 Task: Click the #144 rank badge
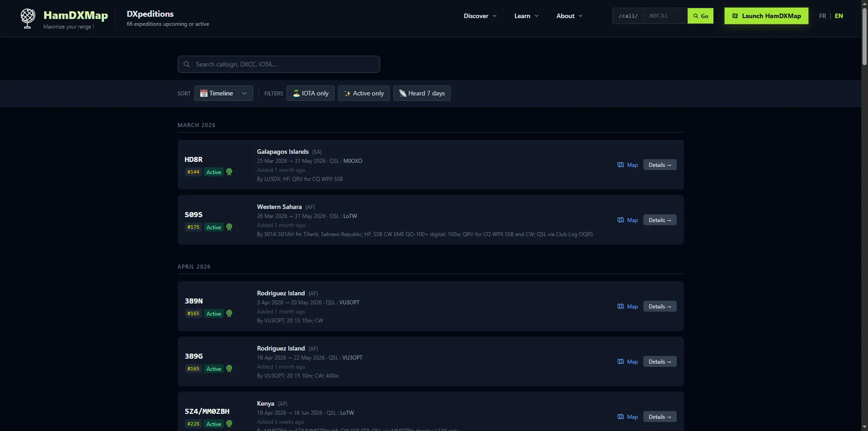click(x=193, y=172)
